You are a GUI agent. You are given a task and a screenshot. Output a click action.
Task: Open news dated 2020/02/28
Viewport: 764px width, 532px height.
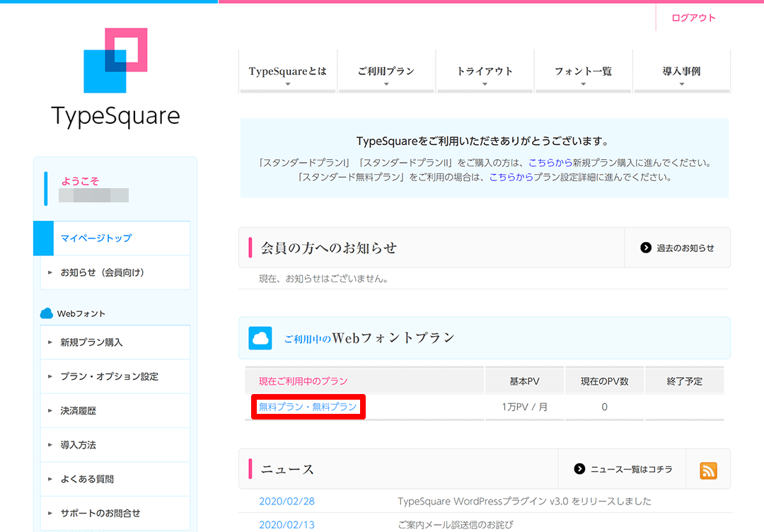[x=287, y=502]
